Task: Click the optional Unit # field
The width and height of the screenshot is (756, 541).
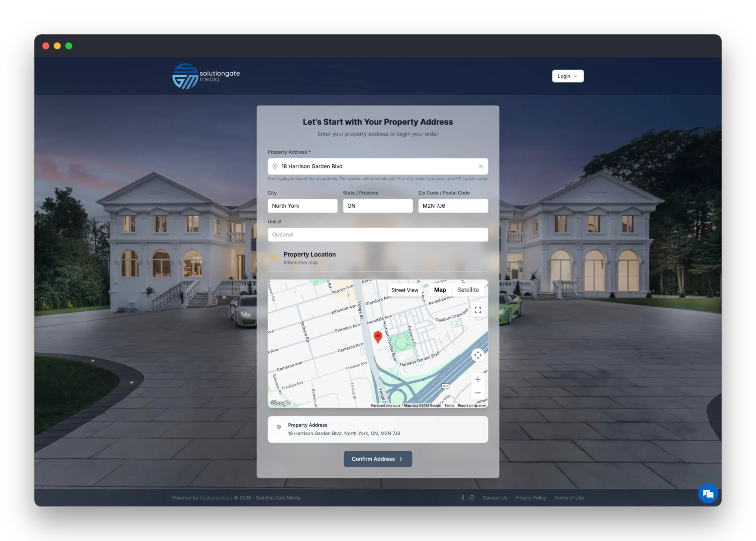Action: pos(378,234)
